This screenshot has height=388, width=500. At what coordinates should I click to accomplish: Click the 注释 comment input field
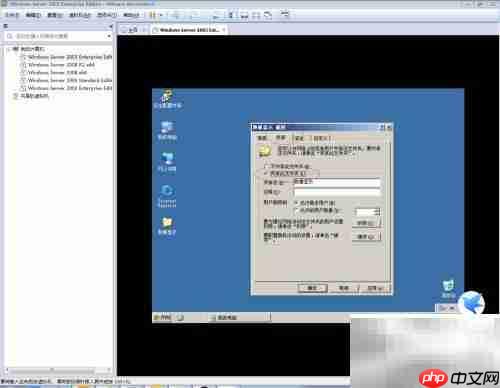[x=337, y=192]
